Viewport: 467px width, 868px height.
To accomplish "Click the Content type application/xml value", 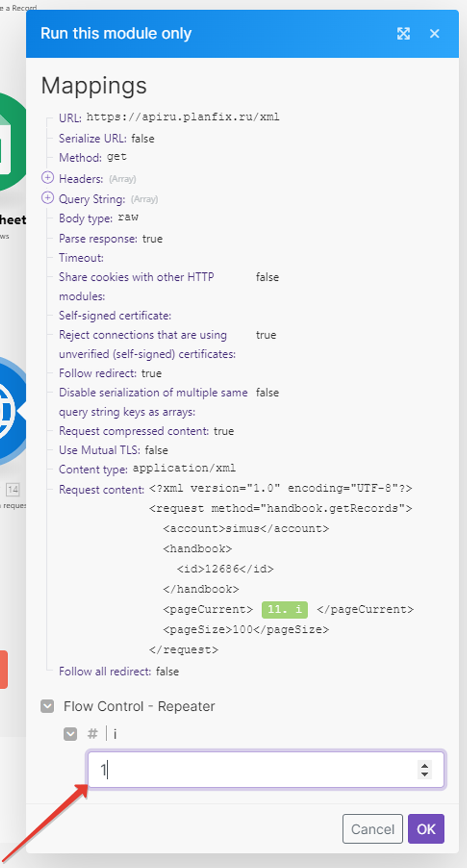I will tap(184, 468).
